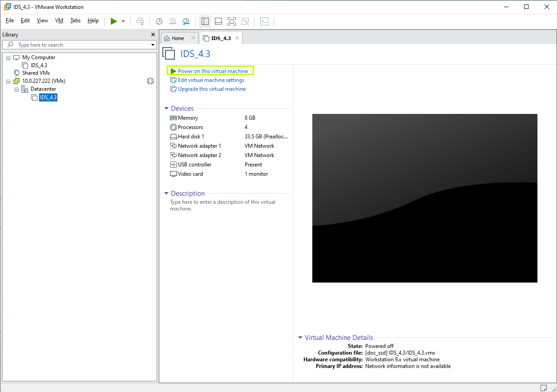Click the Network adapter 2 icon
This screenshot has width=557, height=392.
(x=174, y=155)
